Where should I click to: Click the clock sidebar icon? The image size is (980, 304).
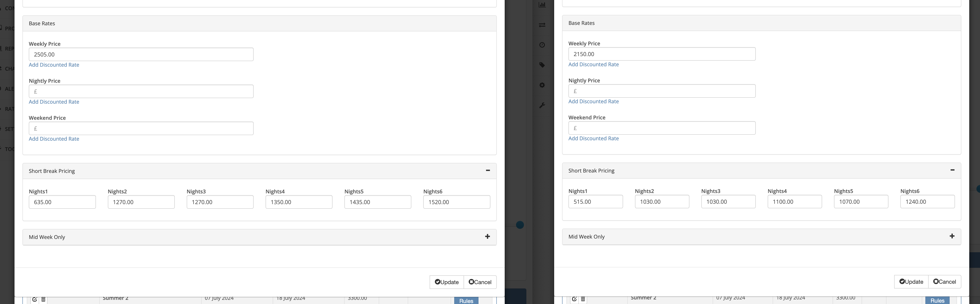pos(542,45)
